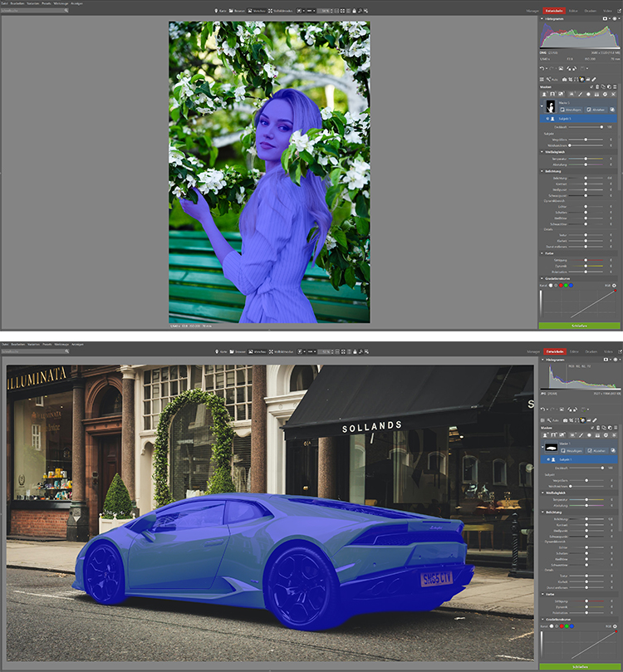Image resolution: width=623 pixels, height=672 pixels.
Task: Collapse the Maske 5 group triangle
Action: [x=542, y=105]
